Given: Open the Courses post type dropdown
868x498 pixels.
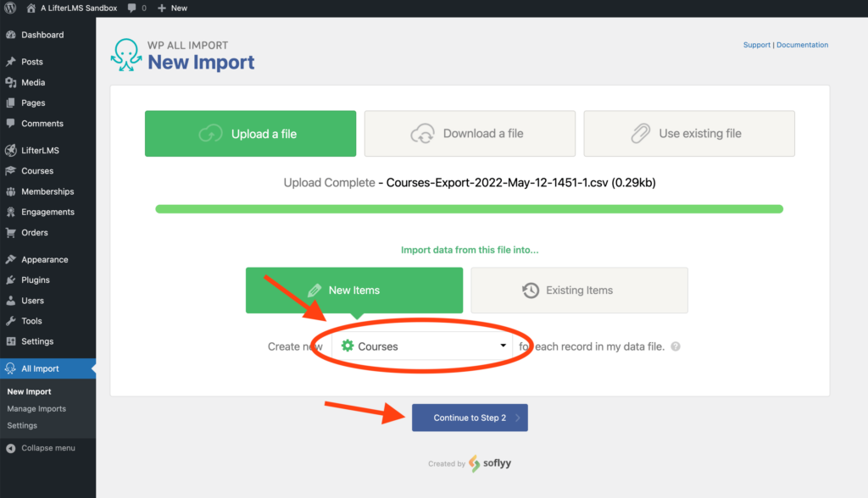Looking at the screenshot, I should click(422, 346).
